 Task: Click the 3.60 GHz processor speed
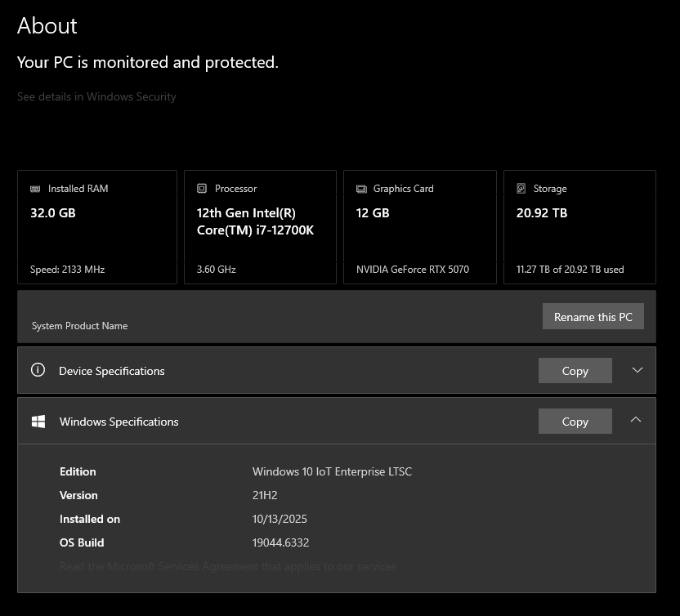click(216, 270)
